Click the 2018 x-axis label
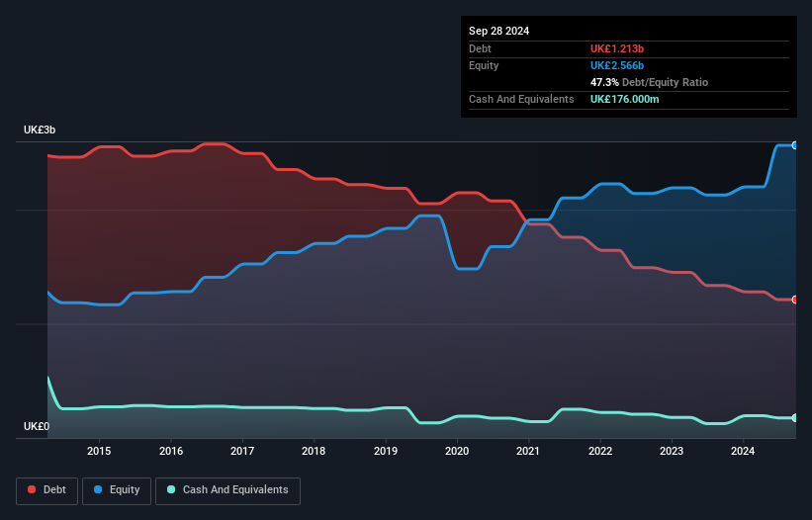This screenshot has width=812, height=520. click(314, 451)
